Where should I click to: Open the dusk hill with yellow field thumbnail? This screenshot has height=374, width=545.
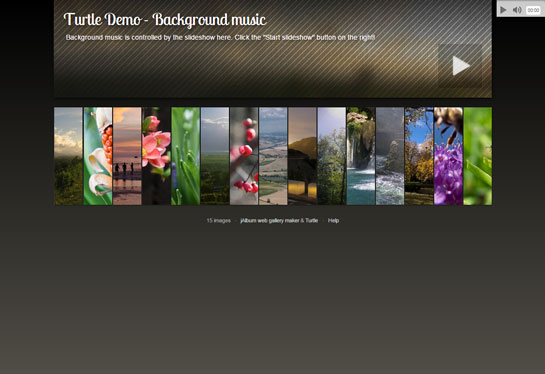coord(302,156)
